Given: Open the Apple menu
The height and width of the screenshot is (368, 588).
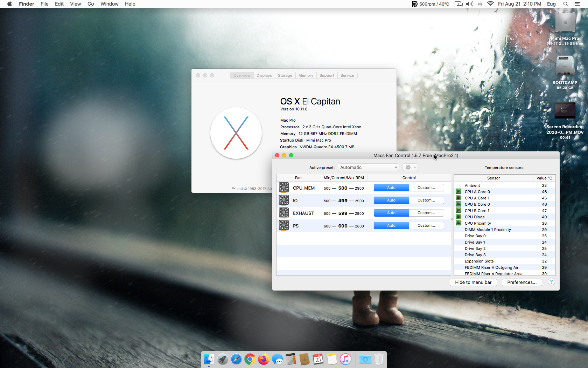Looking at the screenshot, I should [x=9, y=4].
